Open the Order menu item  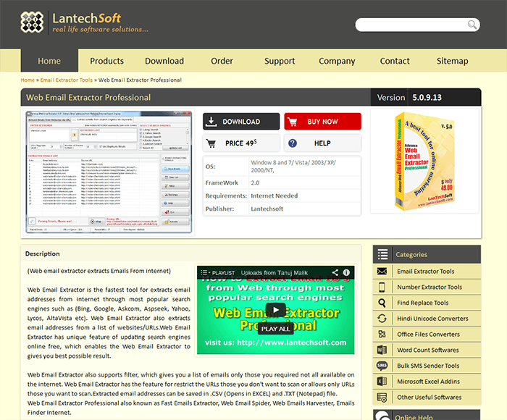pos(222,61)
